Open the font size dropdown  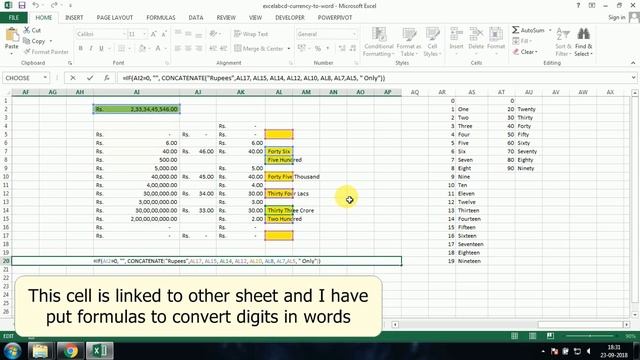pos(144,34)
